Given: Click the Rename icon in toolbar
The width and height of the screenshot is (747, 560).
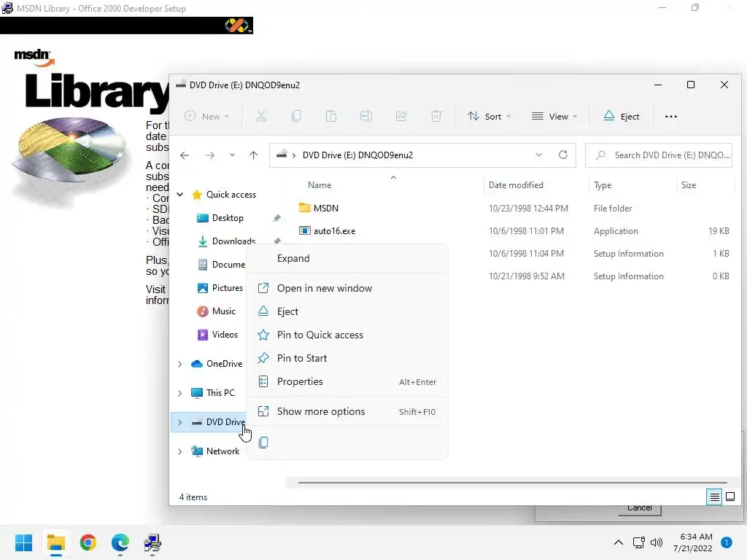Looking at the screenshot, I should pyautogui.click(x=366, y=116).
